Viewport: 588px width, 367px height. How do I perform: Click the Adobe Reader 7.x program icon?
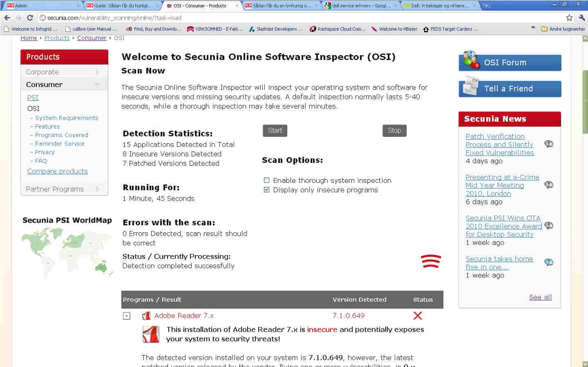146,316
